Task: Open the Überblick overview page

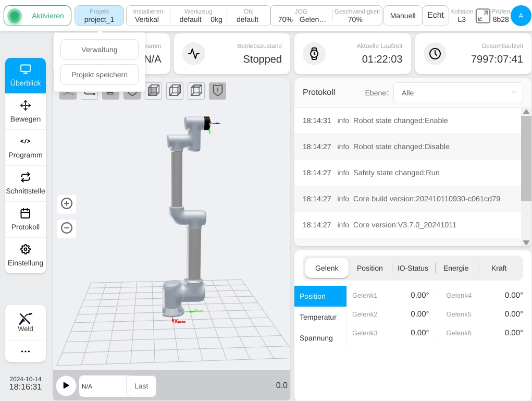Action: pyautogui.click(x=26, y=76)
